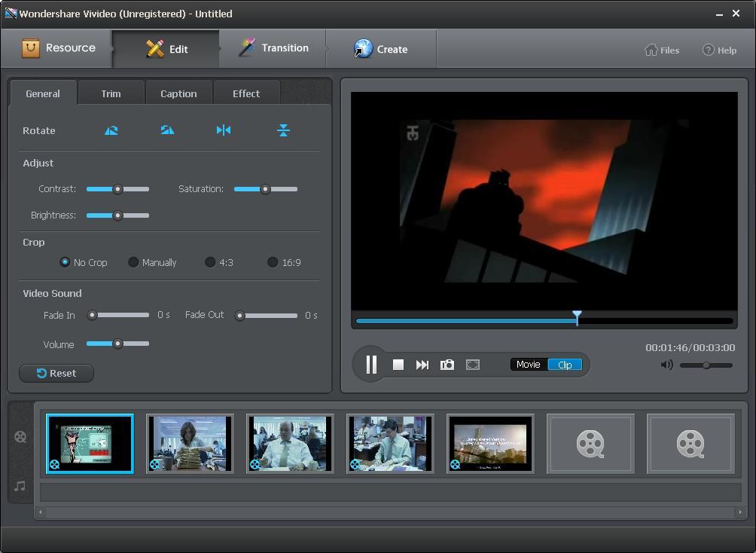Click the video track reel icon

click(20, 437)
